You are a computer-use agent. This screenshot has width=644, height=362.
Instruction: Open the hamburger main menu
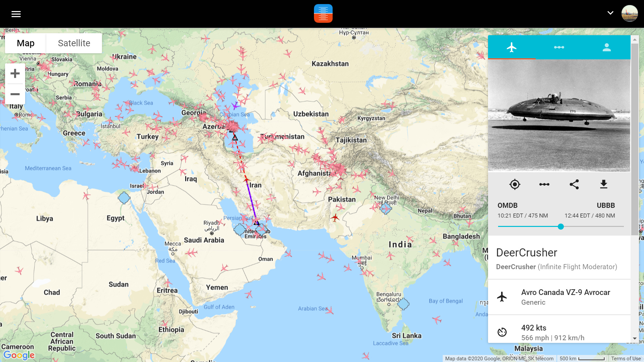click(16, 14)
